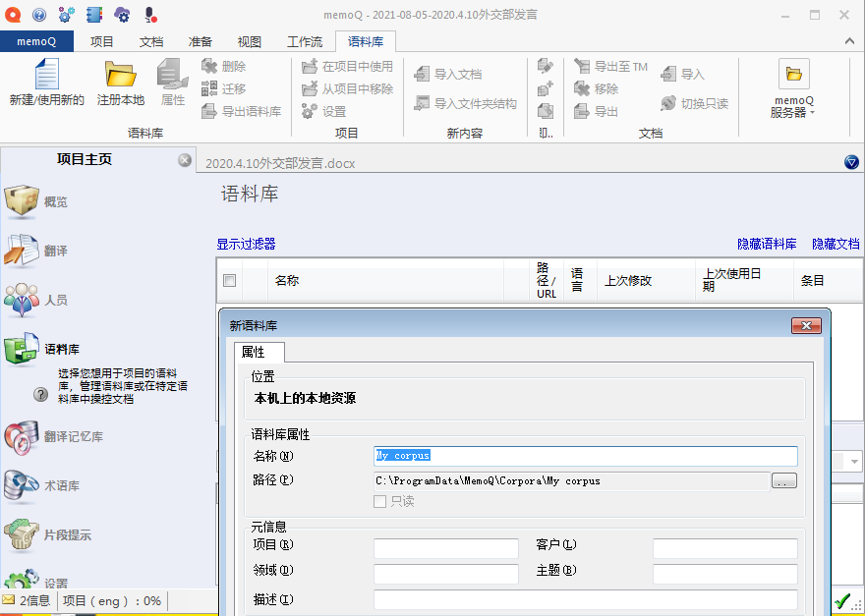Open the 2020.4.10外交部发言.docx document tab
The width and height of the screenshot is (865, 616).
click(x=280, y=164)
